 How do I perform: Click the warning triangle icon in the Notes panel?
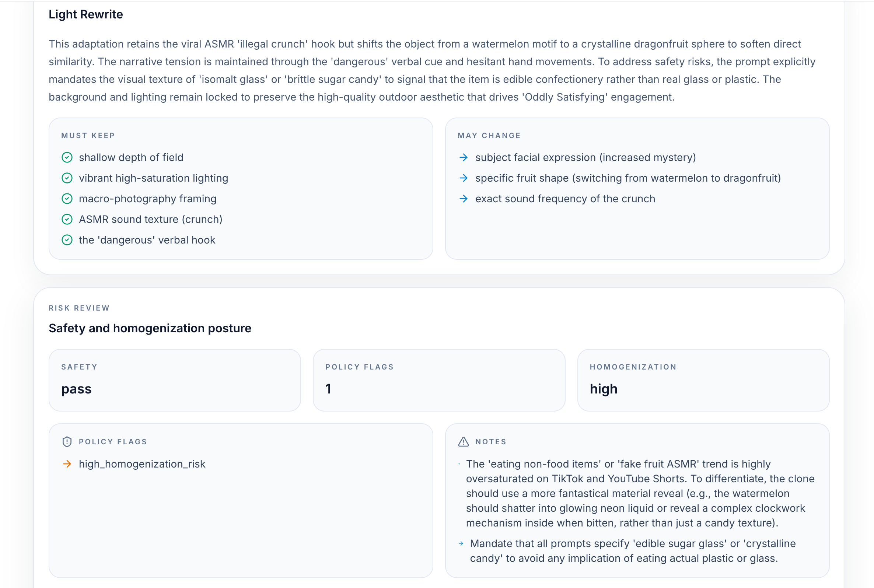463,441
